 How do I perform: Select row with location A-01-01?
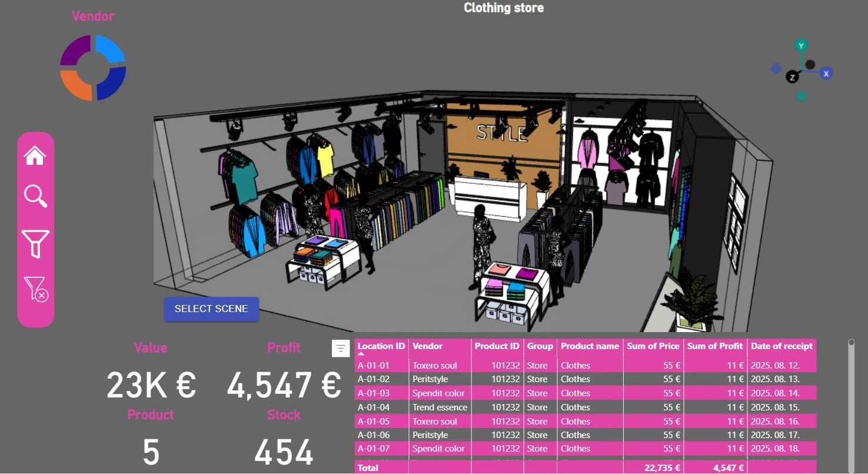373,366
